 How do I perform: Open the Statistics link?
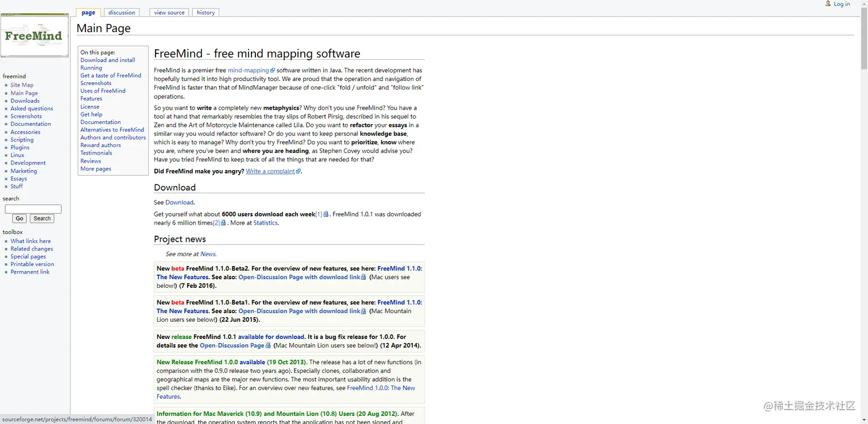point(266,223)
